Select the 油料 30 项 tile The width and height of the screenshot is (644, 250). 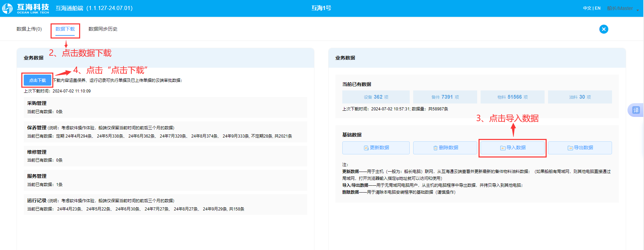(x=580, y=97)
